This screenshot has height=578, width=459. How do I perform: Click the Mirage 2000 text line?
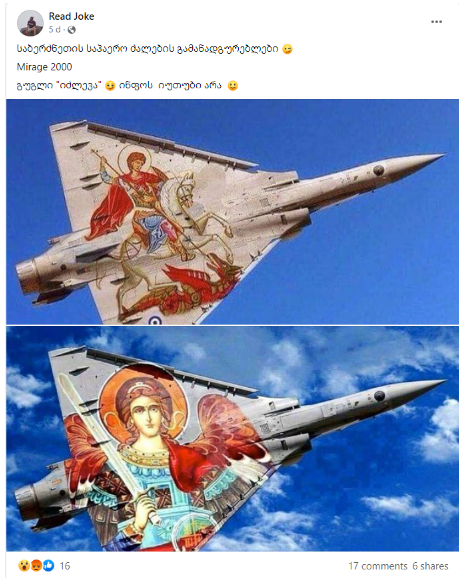click(45, 67)
